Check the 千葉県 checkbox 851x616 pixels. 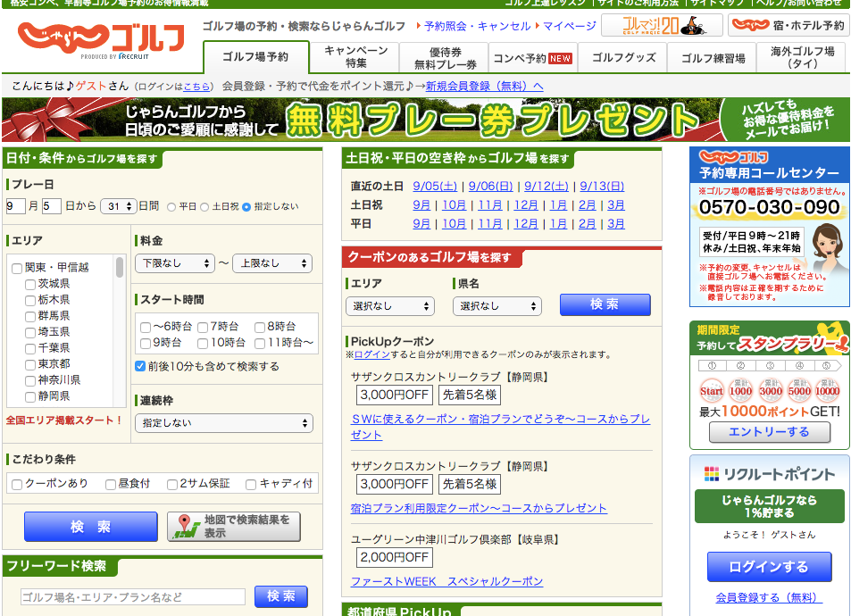coord(30,348)
